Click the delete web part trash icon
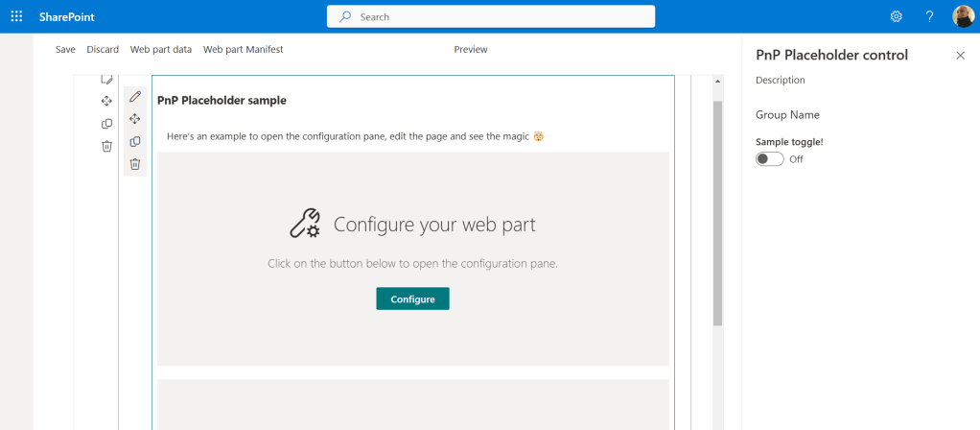This screenshot has height=430, width=980. click(135, 164)
